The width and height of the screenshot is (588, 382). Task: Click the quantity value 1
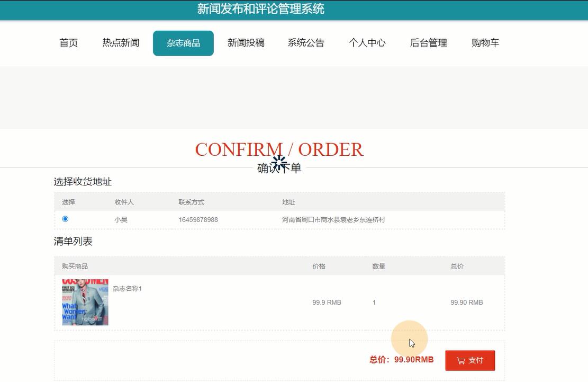(x=374, y=303)
